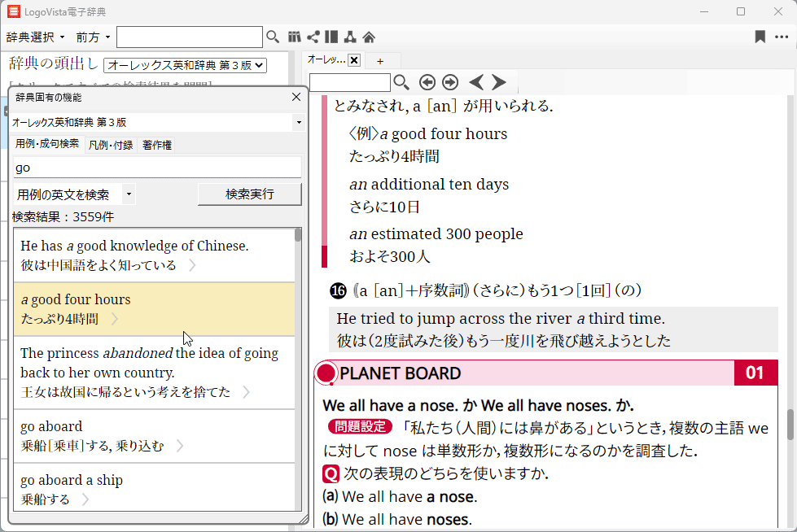The image size is (797, 532).
Task: Open the bookshelf library icon
Action: point(295,37)
